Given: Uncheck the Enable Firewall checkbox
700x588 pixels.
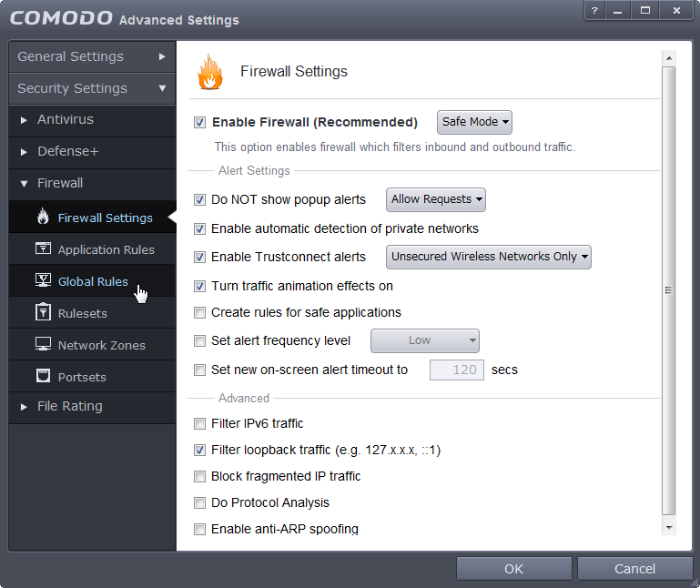Looking at the screenshot, I should pyautogui.click(x=200, y=122).
